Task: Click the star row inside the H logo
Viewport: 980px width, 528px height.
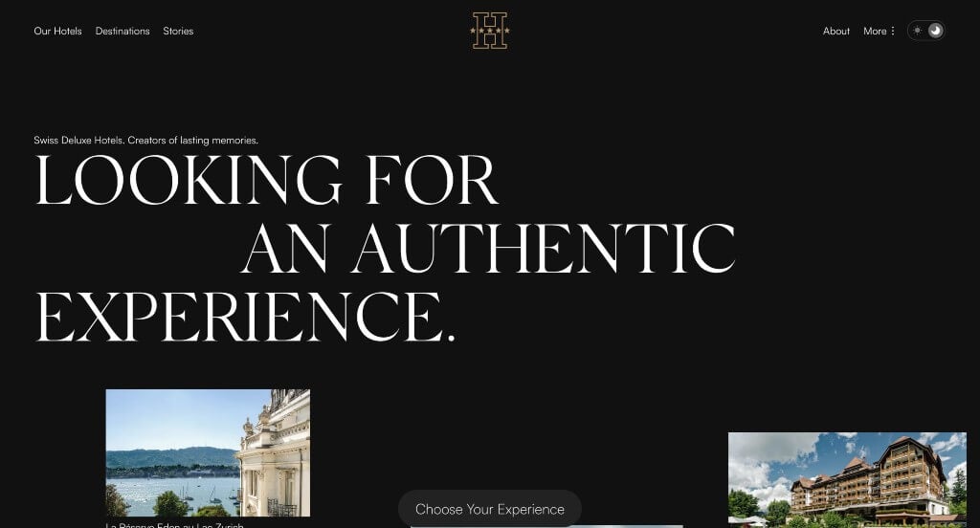Action: (490, 30)
